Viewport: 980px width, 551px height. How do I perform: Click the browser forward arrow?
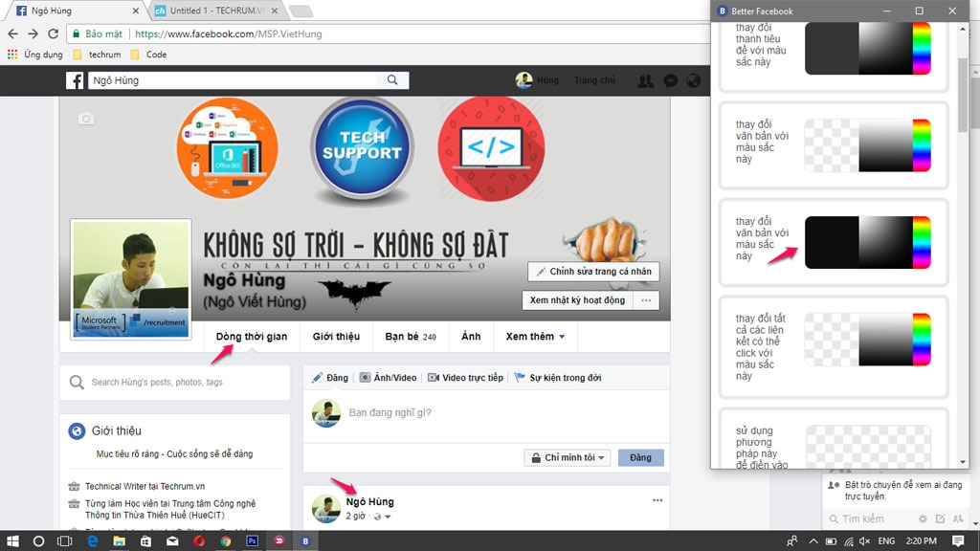point(33,33)
